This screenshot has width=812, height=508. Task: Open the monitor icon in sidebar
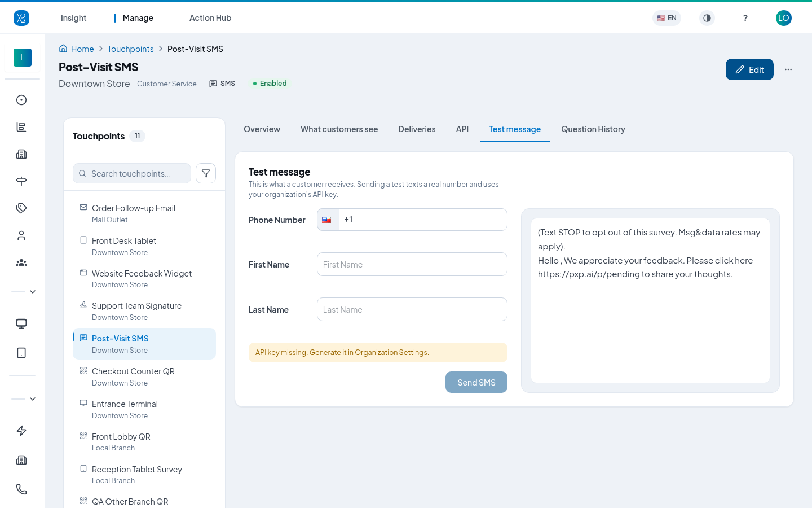[21, 324]
